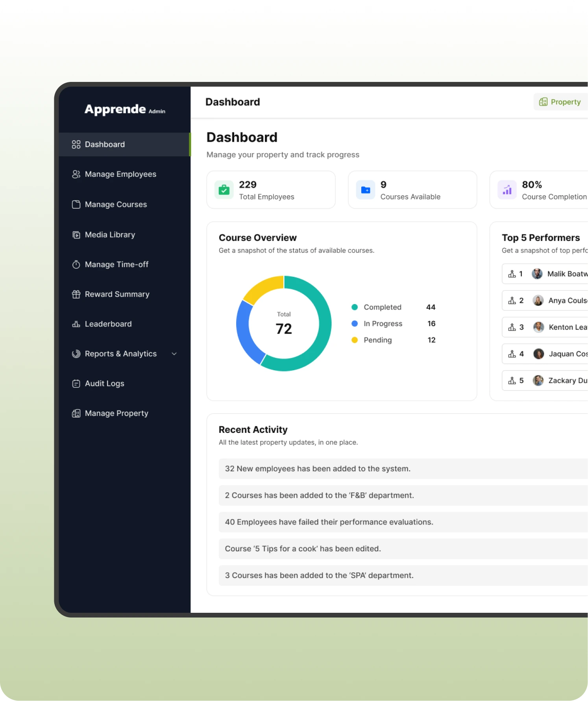Viewport: 588px width, 701px height.
Task: Open the Dashboard menu item
Action: click(124, 145)
